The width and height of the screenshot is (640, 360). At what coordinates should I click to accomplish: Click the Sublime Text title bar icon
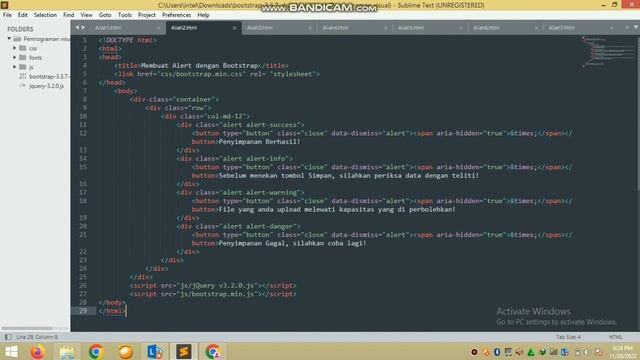pos(4,5)
